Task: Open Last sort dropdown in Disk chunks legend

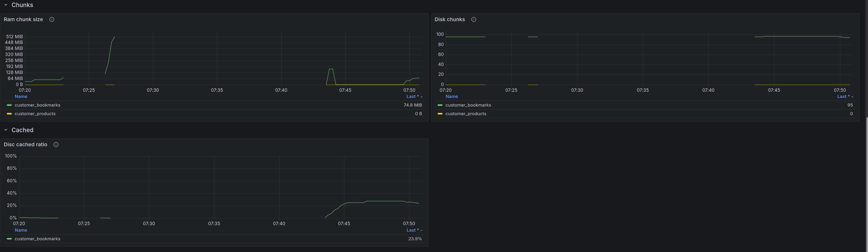Action: [845, 97]
